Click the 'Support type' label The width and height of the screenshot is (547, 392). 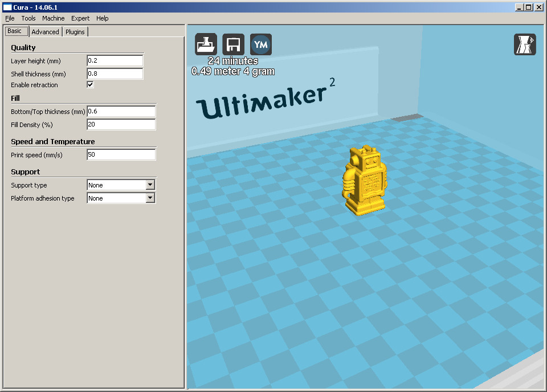[28, 185]
